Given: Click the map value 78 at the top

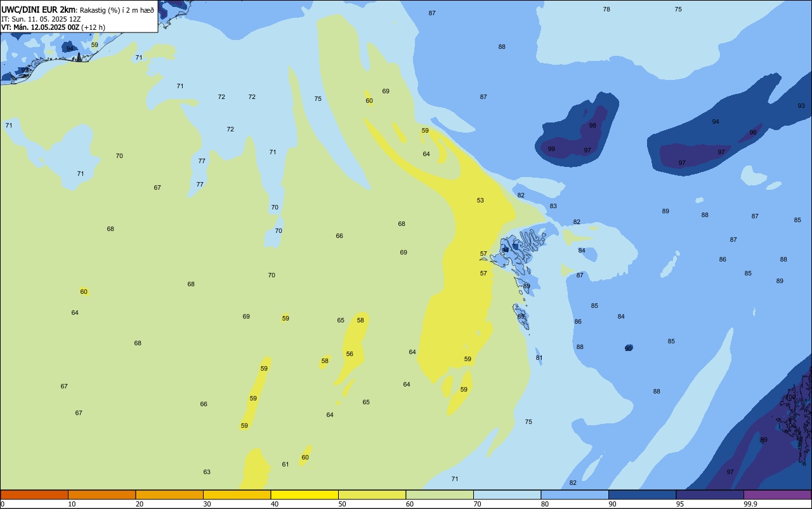Looking at the screenshot, I should click(x=606, y=10).
